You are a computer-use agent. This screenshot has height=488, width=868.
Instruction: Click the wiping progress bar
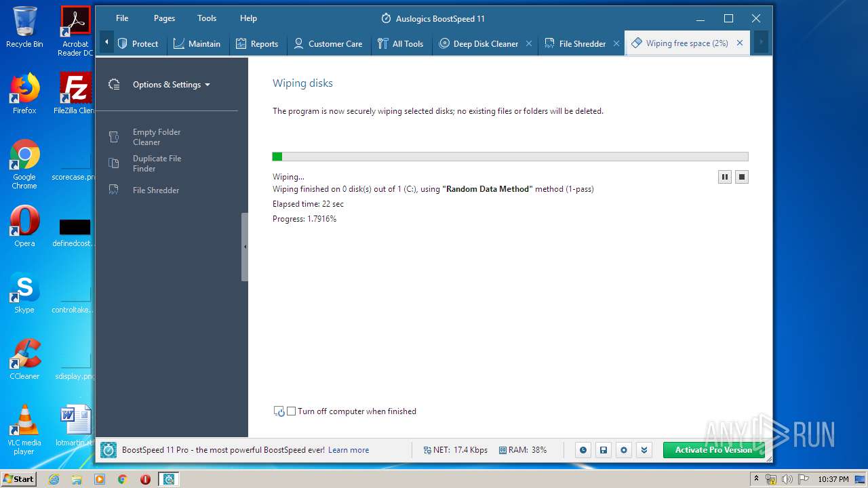pyautogui.click(x=510, y=157)
